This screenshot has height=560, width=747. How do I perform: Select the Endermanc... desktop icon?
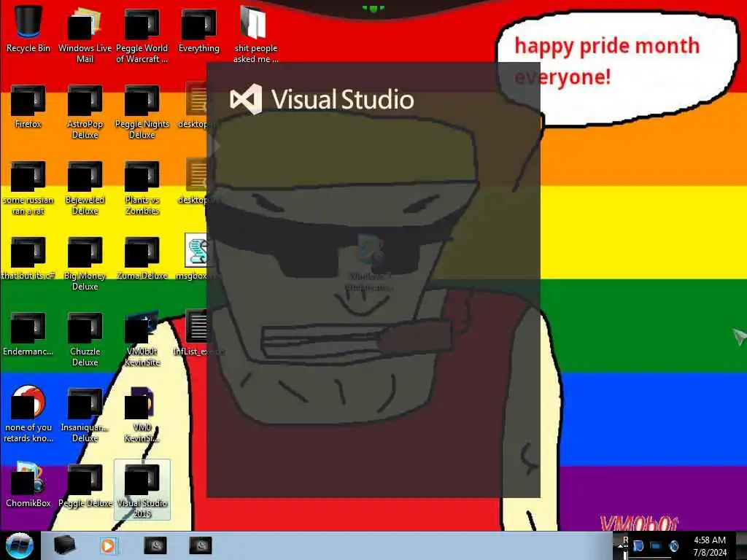tap(28, 334)
